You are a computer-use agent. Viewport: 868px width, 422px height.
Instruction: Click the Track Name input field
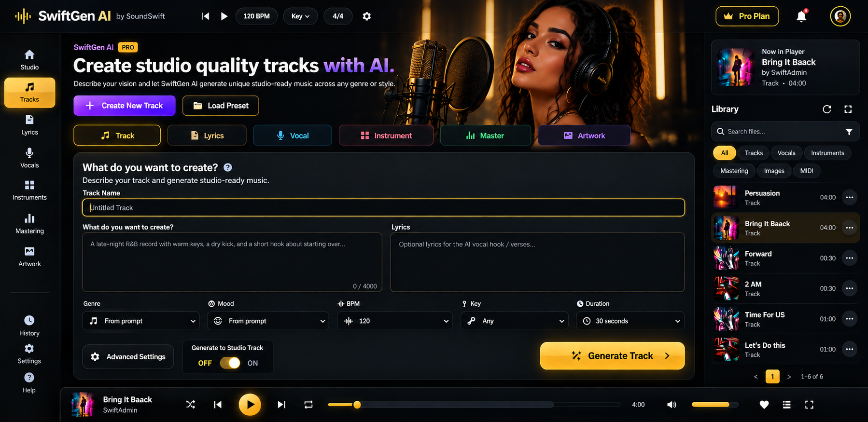[x=384, y=207]
